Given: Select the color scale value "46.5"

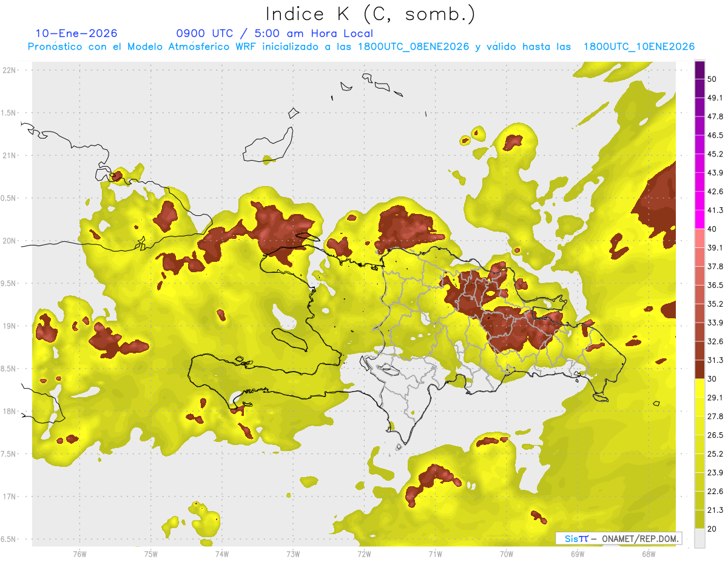Looking at the screenshot, I should [715, 135].
